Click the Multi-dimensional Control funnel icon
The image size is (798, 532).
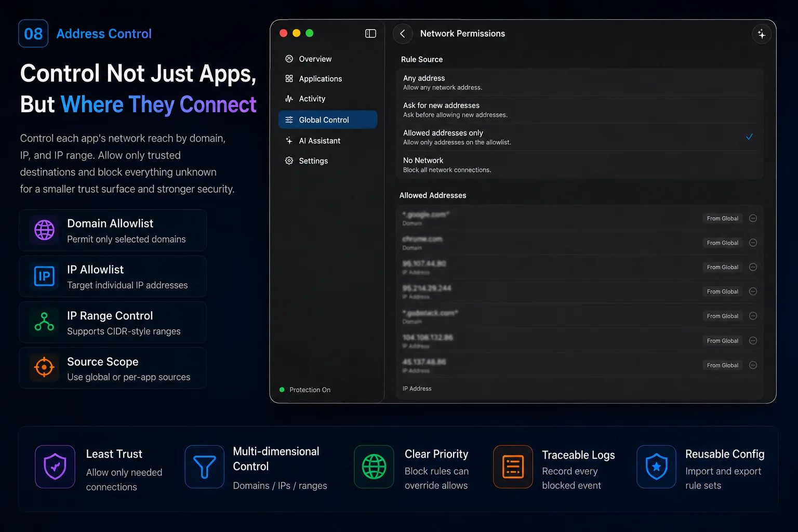point(205,467)
